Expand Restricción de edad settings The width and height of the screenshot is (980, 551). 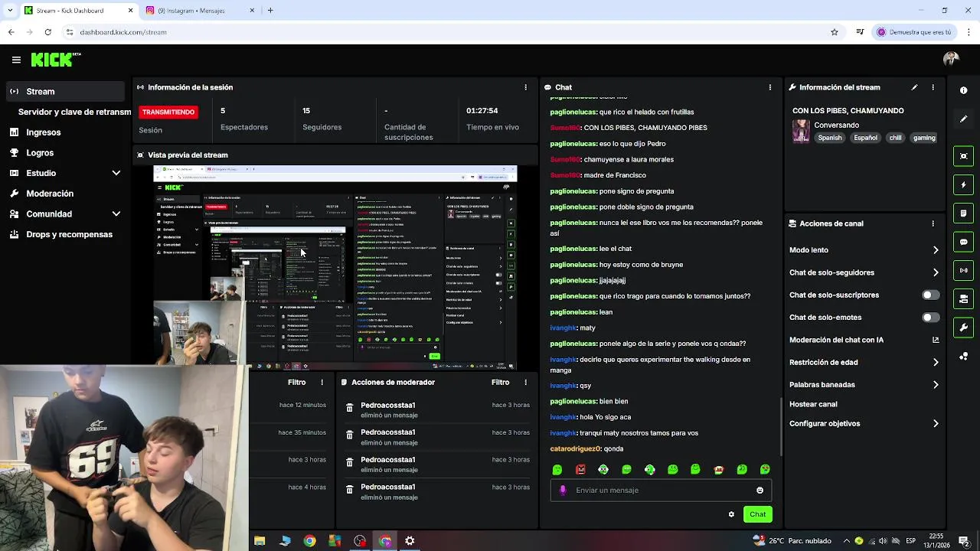click(x=936, y=362)
